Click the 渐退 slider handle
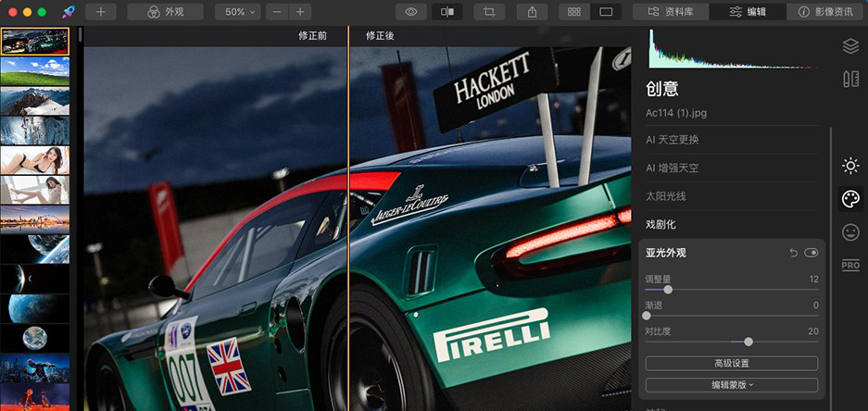The width and height of the screenshot is (868, 411). (x=647, y=316)
